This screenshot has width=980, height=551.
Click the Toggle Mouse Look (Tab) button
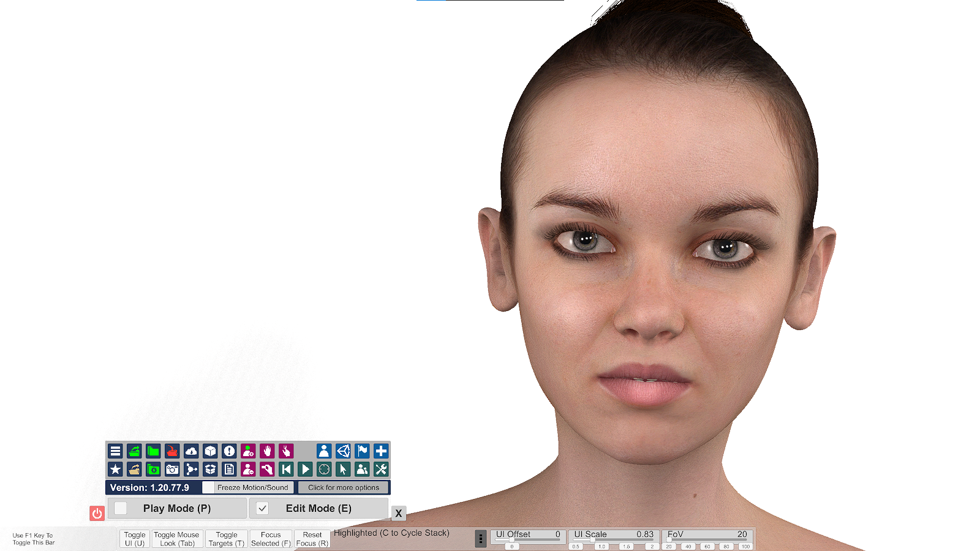(176, 539)
